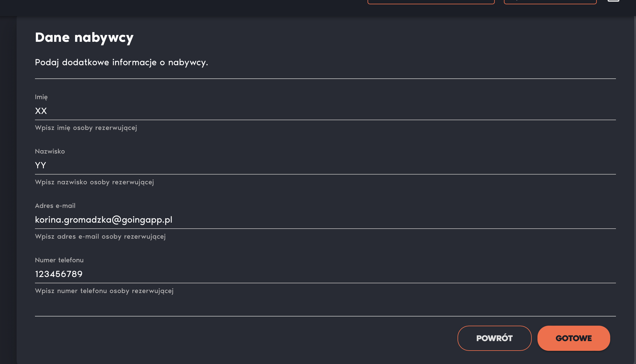Image resolution: width=636 pixels, height=364 pixels.
Task: Click the white icon at top-right corner
Action: point(613,1)
